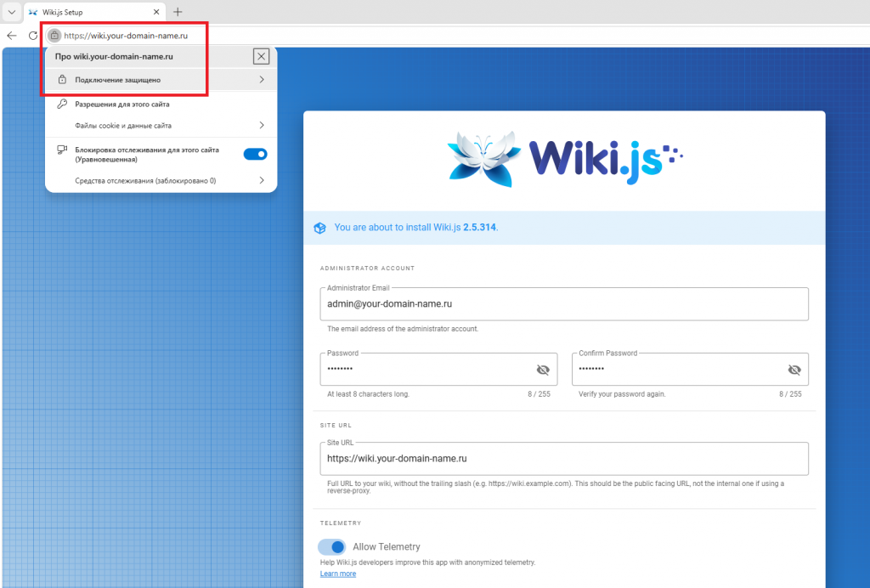Open 'Средства отслеживания (заблокировано 0)'

[161, 180]
